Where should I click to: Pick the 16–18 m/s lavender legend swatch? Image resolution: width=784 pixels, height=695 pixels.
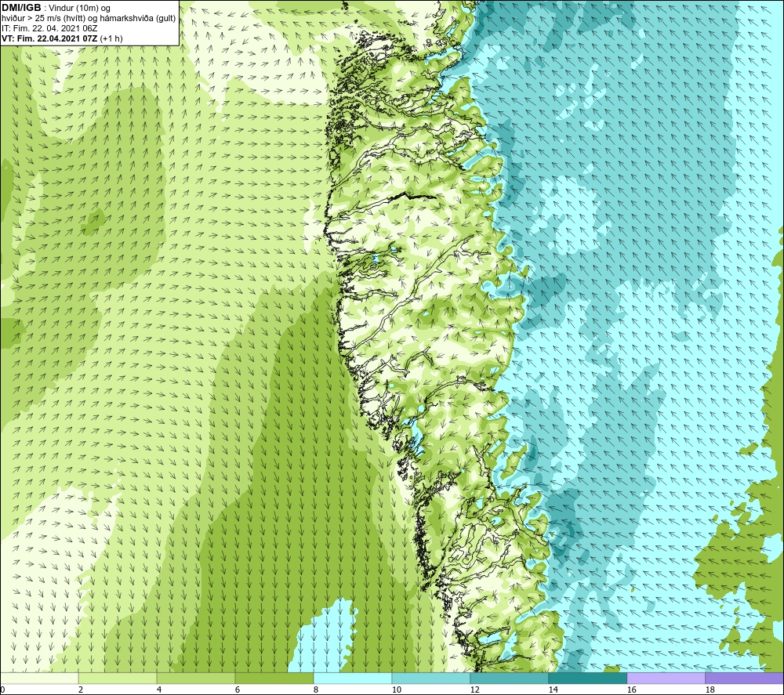(666, 678)
